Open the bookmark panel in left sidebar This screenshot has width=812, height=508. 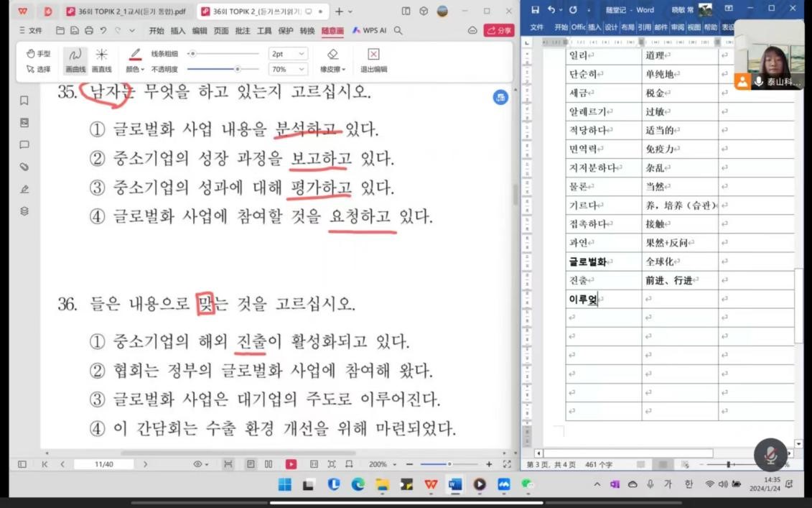24,101
